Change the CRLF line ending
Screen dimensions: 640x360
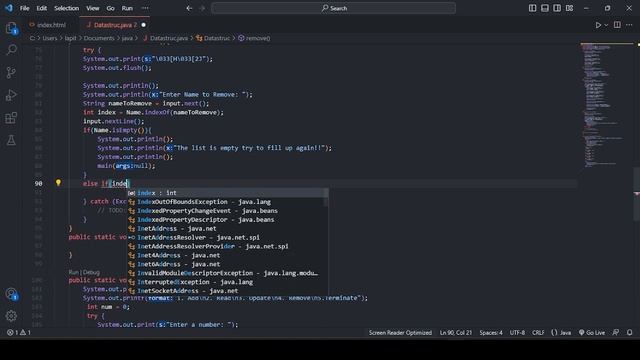(538, 333)
